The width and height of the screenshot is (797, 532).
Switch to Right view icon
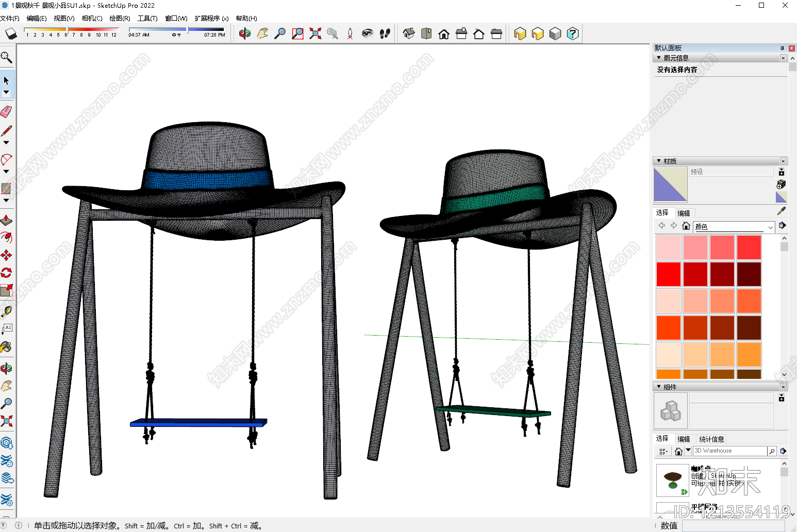coord(461,34)
